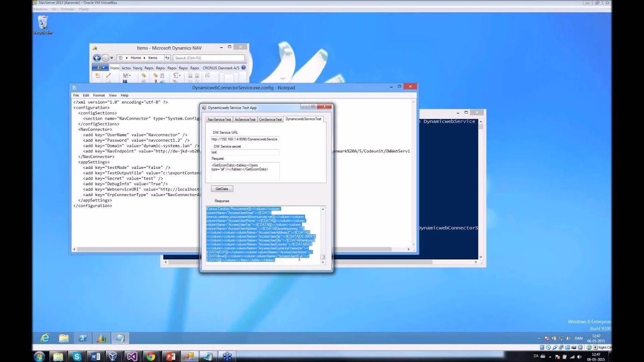Viewport: 644px width, 362px height.
Task: Open PowerShell in guest taskbar
Action: 83,338
